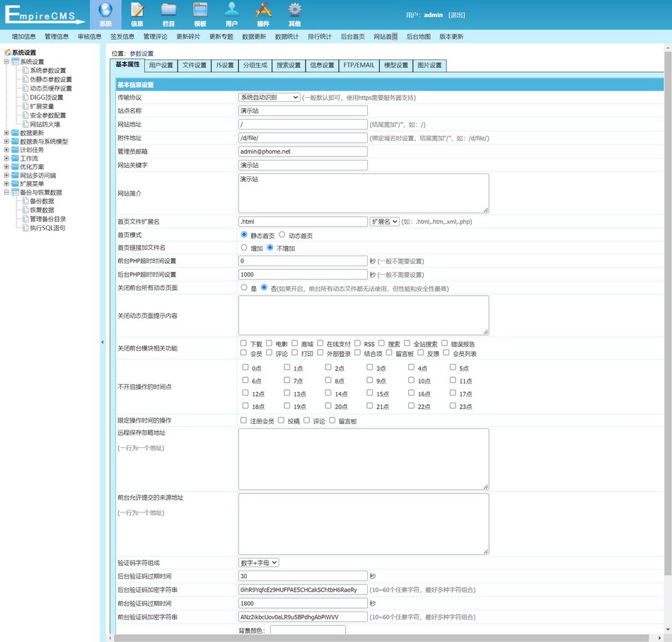Click the 系统设置 home icon in sidebar
This screenshot has height=642, width=672.
tap(8, 52)
